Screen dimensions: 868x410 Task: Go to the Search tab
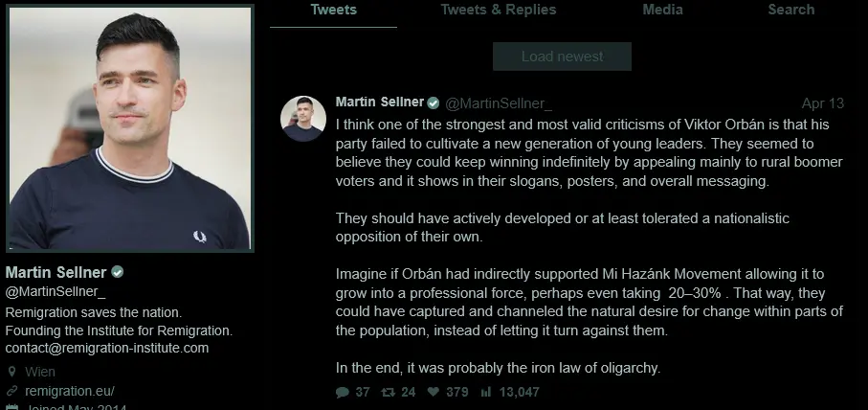[x=790, y=11]
